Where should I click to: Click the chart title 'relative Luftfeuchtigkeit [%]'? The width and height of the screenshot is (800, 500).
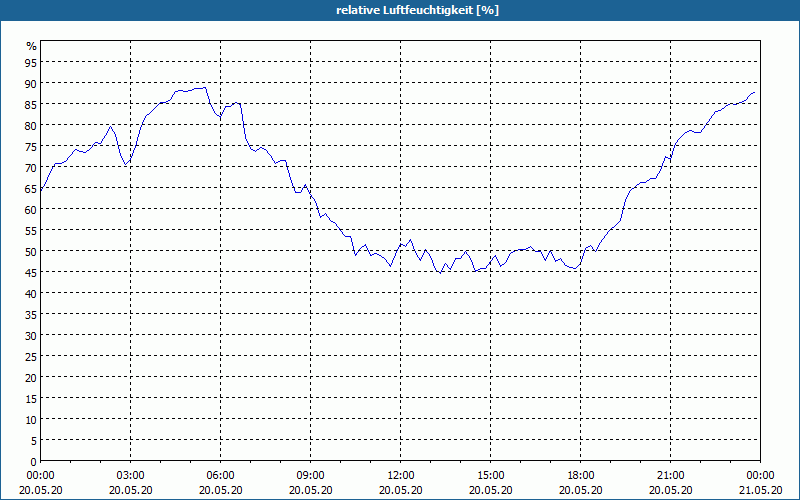coord(417,10)
